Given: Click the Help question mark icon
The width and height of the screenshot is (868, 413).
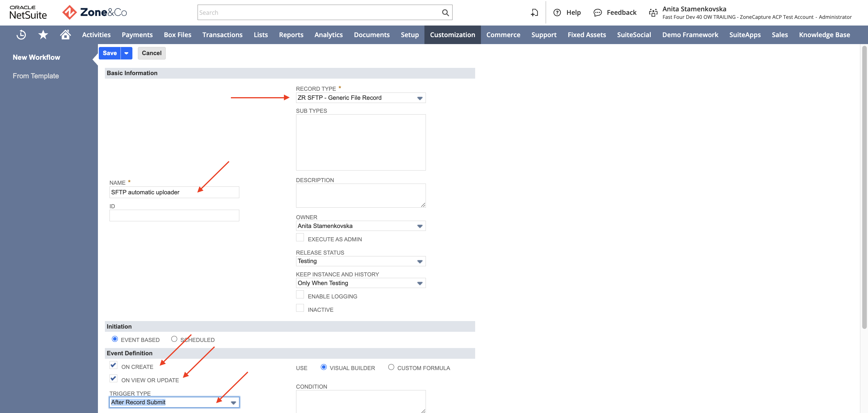Looking at the screenshot, I should (x=557, y=12).
